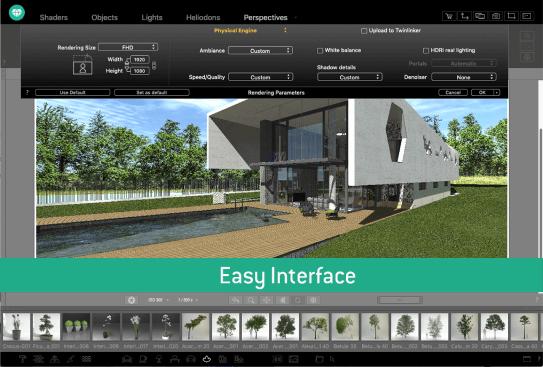Click the crop-frame partial render icon
The width and height of the screenshot is (543, 367).
(x=511, y=16)
